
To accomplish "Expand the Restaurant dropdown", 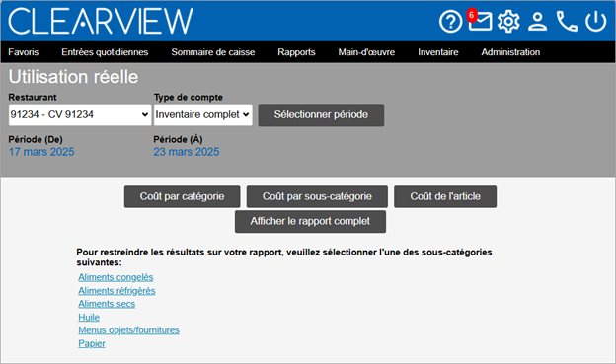I will [80, 115].
